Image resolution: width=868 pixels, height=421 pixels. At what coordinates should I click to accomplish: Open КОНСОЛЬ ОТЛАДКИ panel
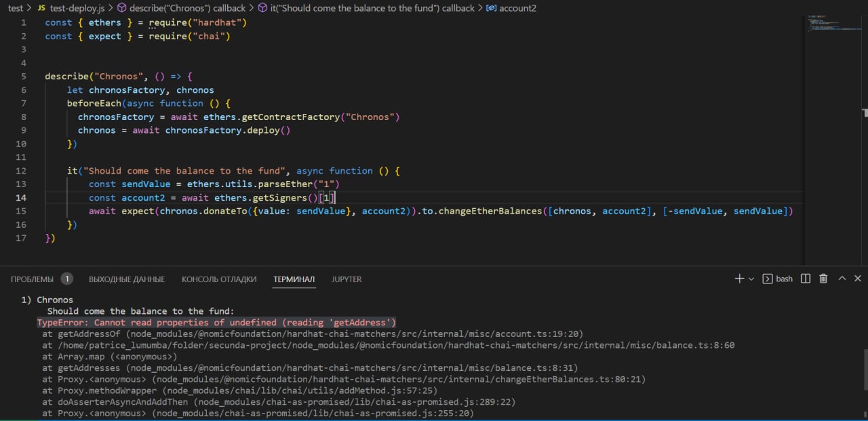pyautogui.click(x=218, y=279)
